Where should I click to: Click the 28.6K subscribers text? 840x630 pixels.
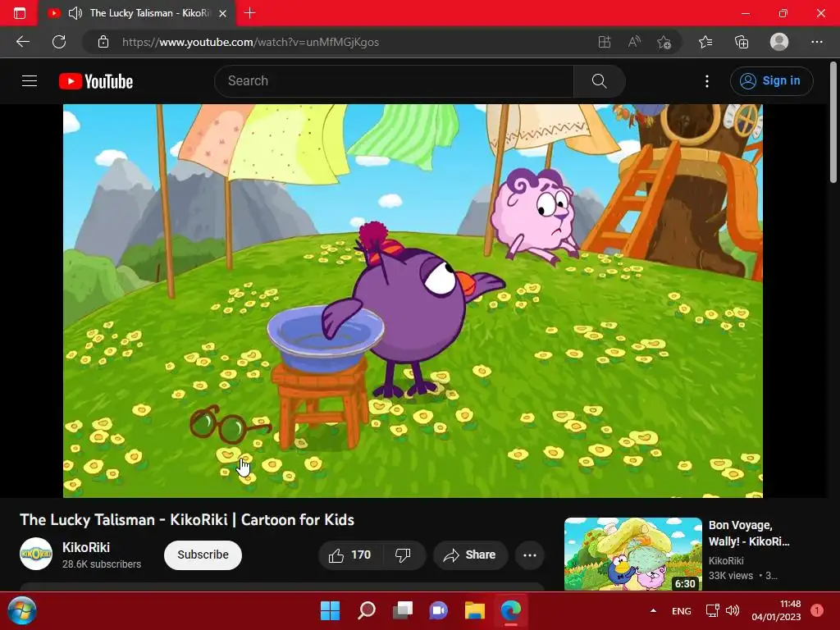click(102, 564)
